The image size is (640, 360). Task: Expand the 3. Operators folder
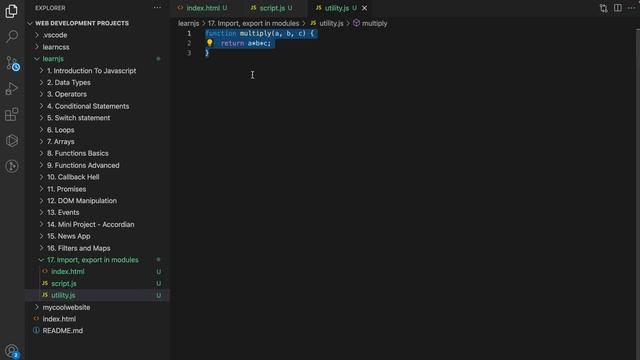67,94
